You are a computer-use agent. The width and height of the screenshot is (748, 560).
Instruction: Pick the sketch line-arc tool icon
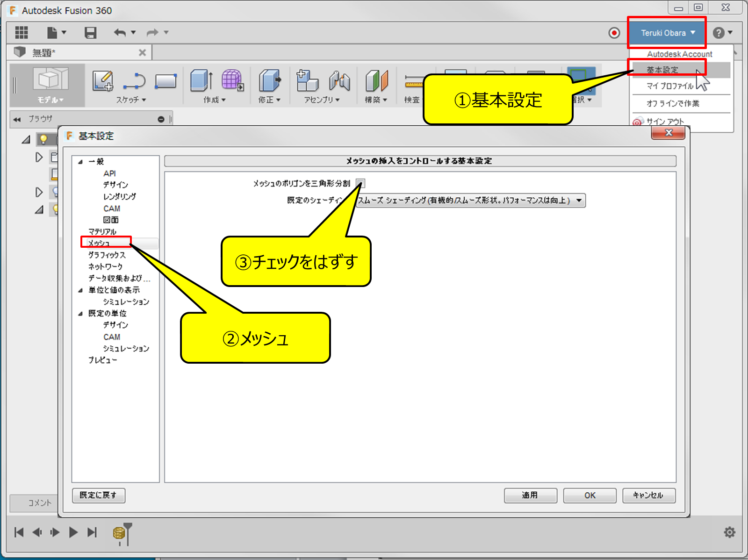(135, 80)
